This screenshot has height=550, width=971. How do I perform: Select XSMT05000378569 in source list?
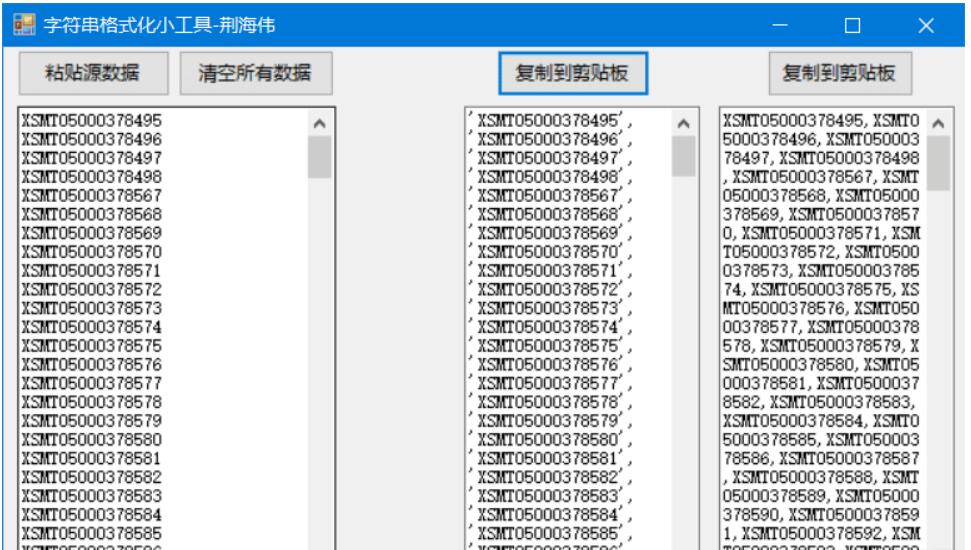tap(92, 233)
